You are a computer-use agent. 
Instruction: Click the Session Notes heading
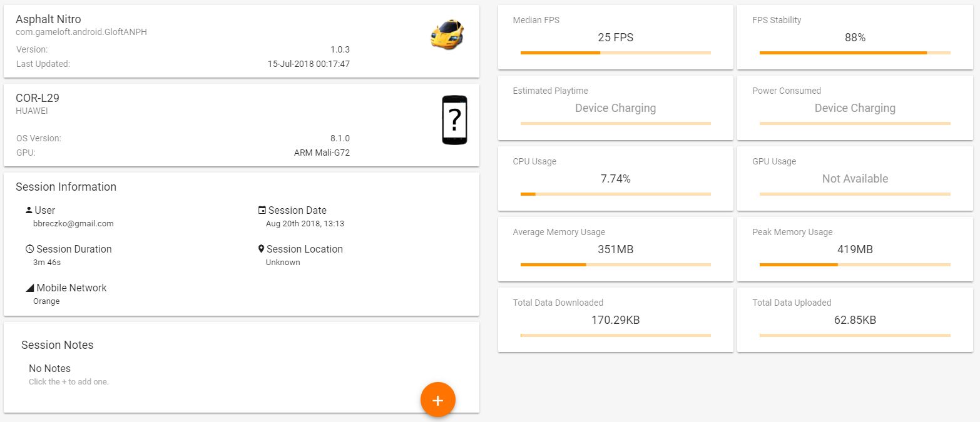click(57, 345)
